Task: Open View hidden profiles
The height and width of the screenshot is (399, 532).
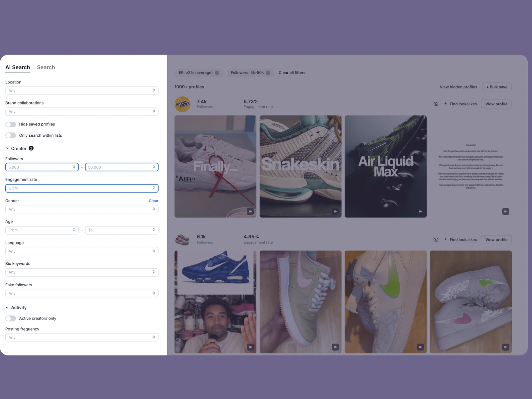Action: click(x=458, y=87)
